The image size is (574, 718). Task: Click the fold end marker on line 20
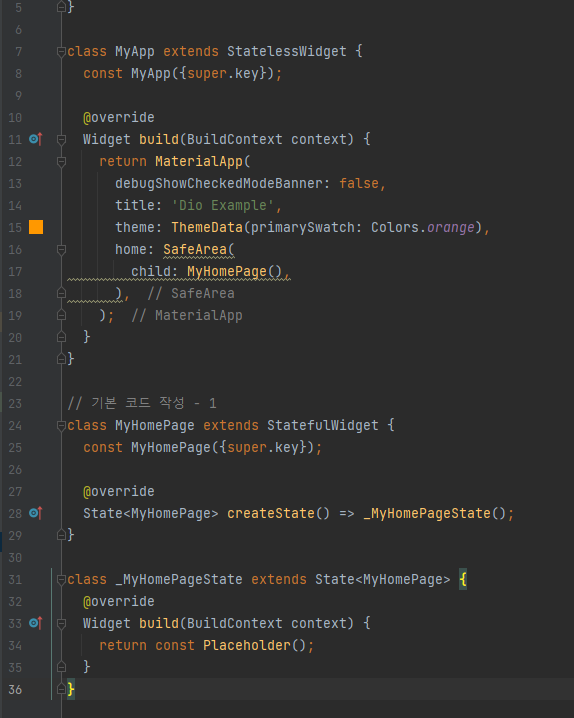(61, 337)
